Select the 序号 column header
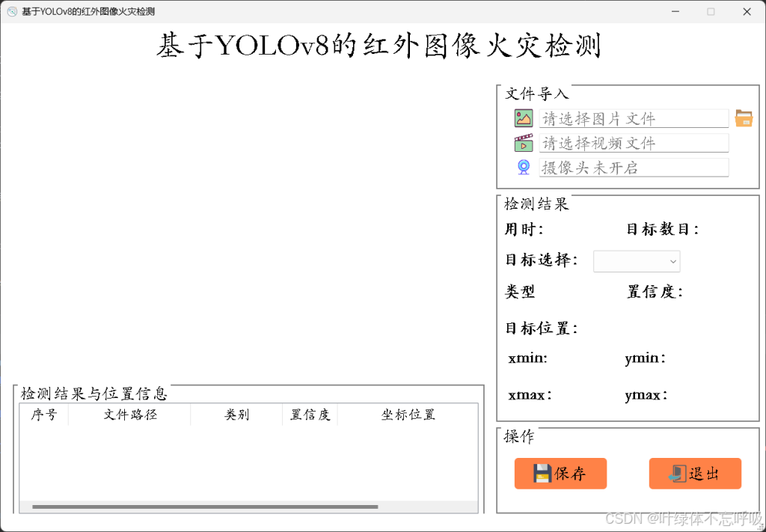 click(x=44, y=415)
